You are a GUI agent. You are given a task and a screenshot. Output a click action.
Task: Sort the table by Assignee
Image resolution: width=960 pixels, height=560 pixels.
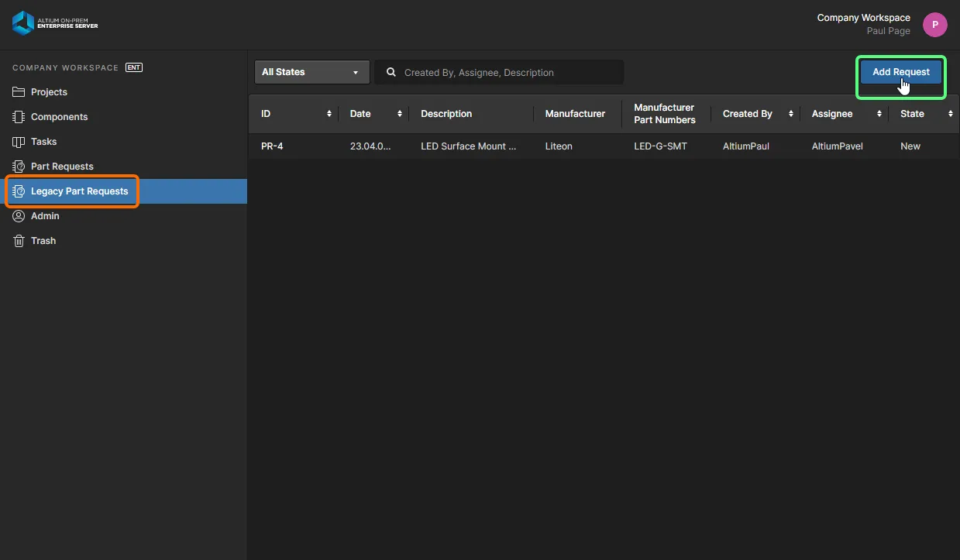click(879, 114)
